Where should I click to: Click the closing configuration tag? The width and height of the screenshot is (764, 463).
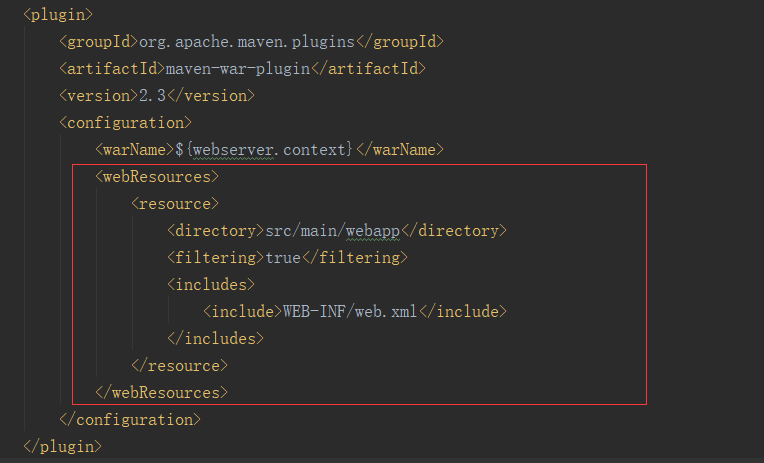pyautogui.click(x=130, y=420)
